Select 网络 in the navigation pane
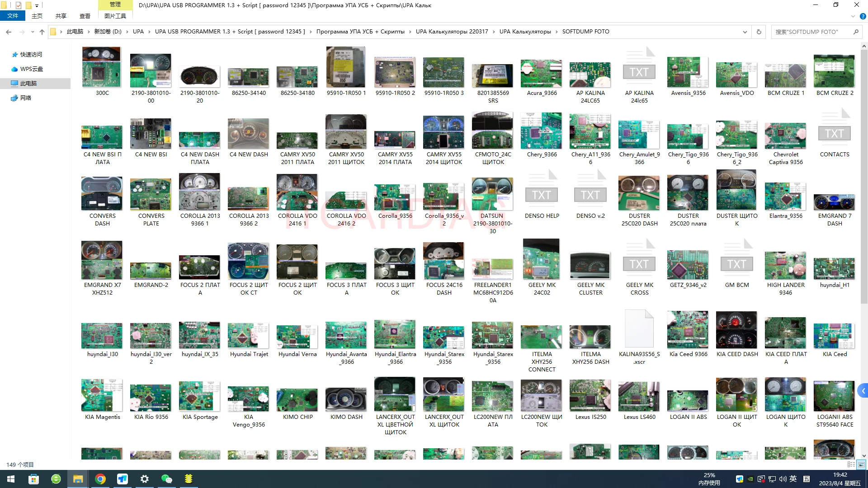Image resolution: width=868 pixels, height=488 pixels. (26, 98)
